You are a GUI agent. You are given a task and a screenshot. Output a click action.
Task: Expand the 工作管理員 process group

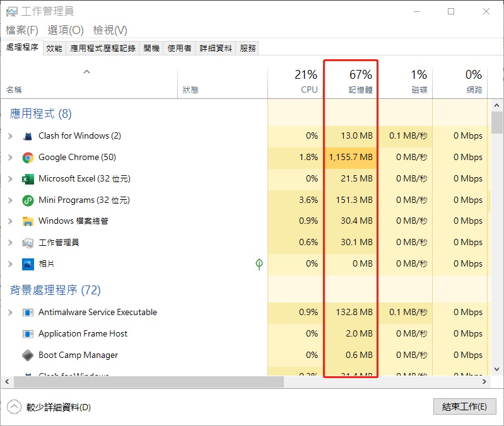tap(10, 243)
